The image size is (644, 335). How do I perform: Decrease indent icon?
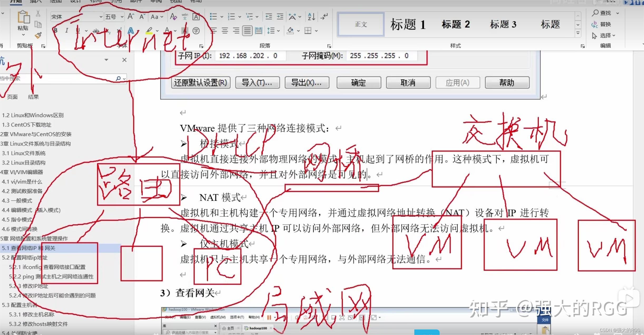click(x=269, y=17)
